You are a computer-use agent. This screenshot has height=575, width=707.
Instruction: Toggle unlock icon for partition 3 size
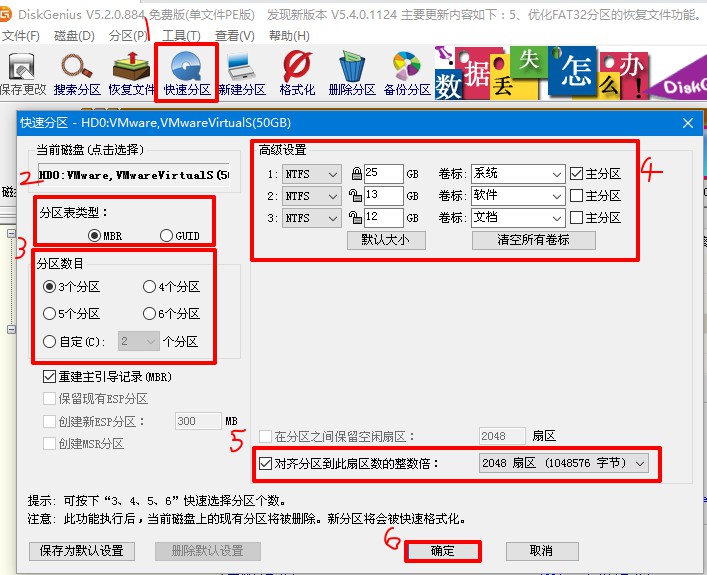point(355,218)
